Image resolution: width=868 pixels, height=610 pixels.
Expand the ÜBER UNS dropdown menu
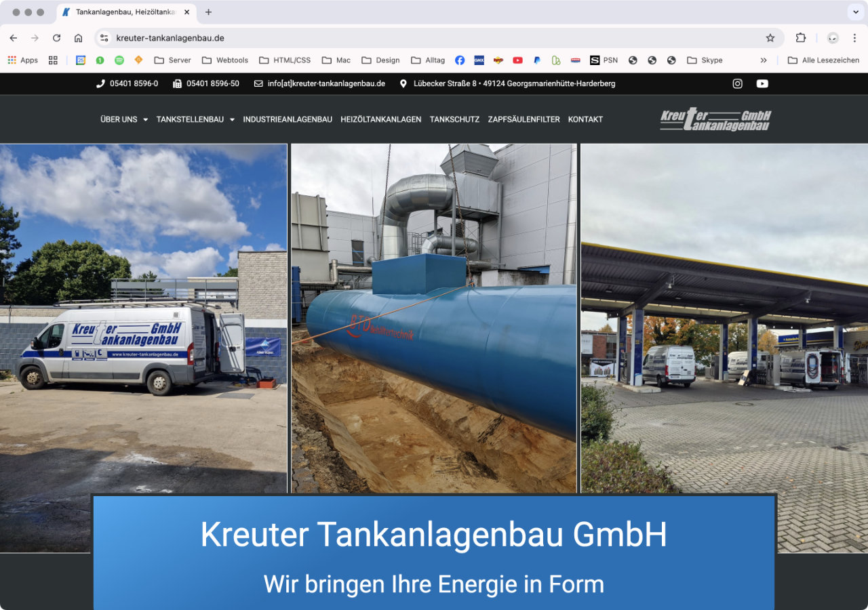pos(124,119)
